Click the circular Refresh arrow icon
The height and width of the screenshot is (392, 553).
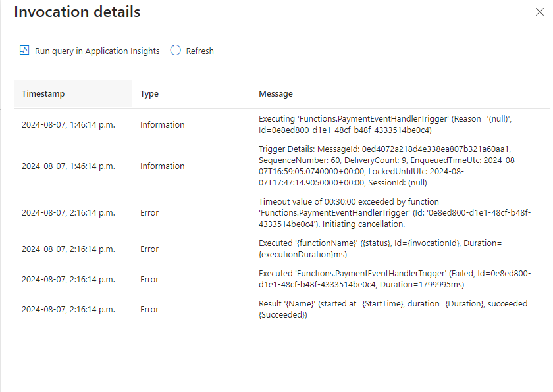tap(175, 51)
